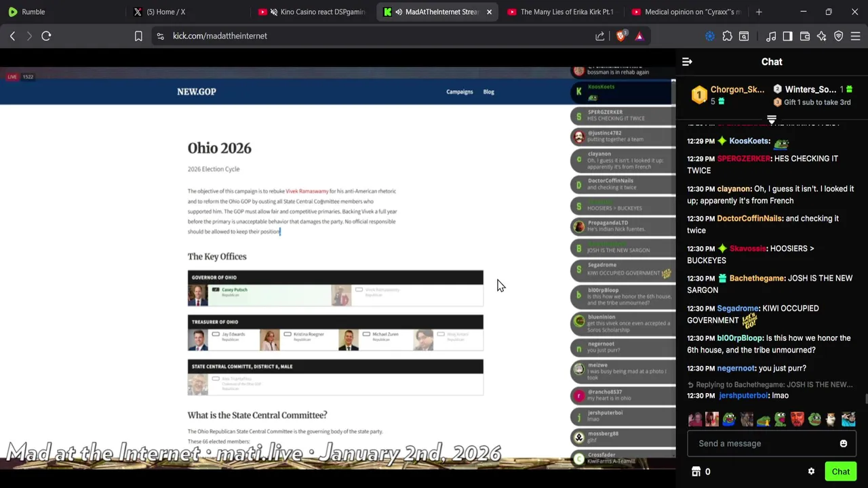This screenshot has height=488, width=868.
Task: Switch to Kino Casino react DSPgaming tab
Action: pyautogui.click(x=311, y=12)
